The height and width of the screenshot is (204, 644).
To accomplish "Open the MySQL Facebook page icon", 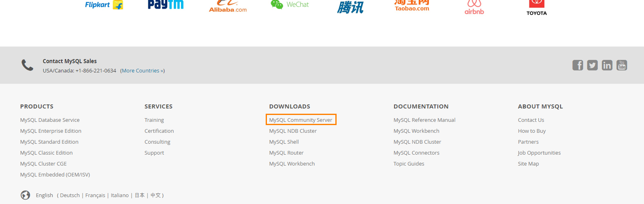I will click(578, 65).
